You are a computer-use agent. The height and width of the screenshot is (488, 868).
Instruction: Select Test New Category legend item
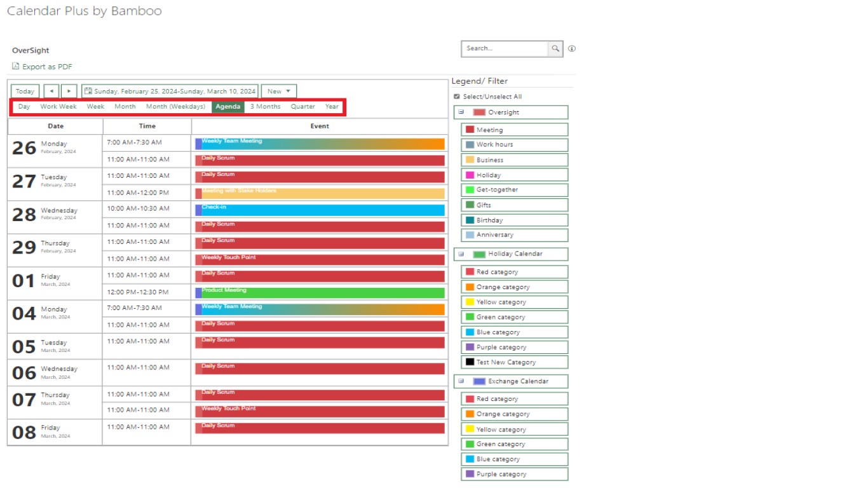point(515,362)
